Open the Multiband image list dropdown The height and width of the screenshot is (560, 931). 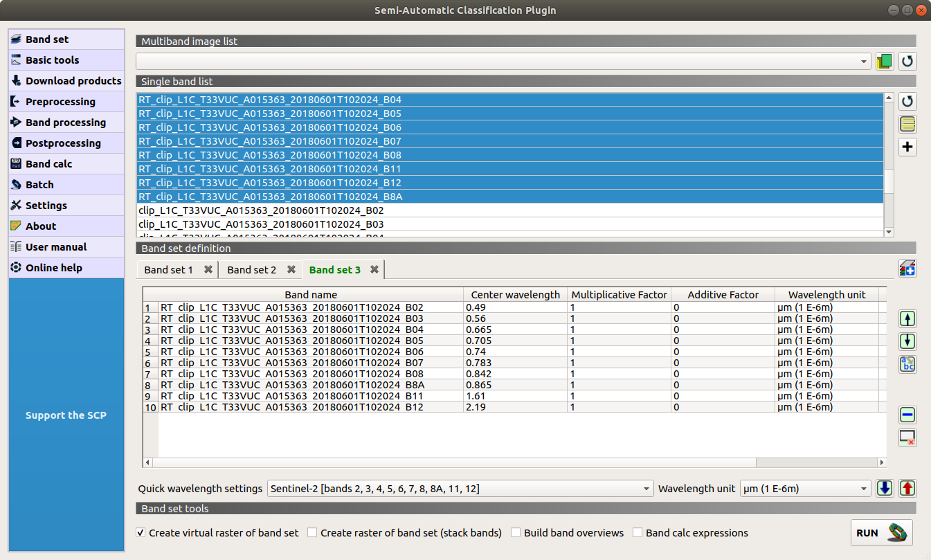point(503,62)
